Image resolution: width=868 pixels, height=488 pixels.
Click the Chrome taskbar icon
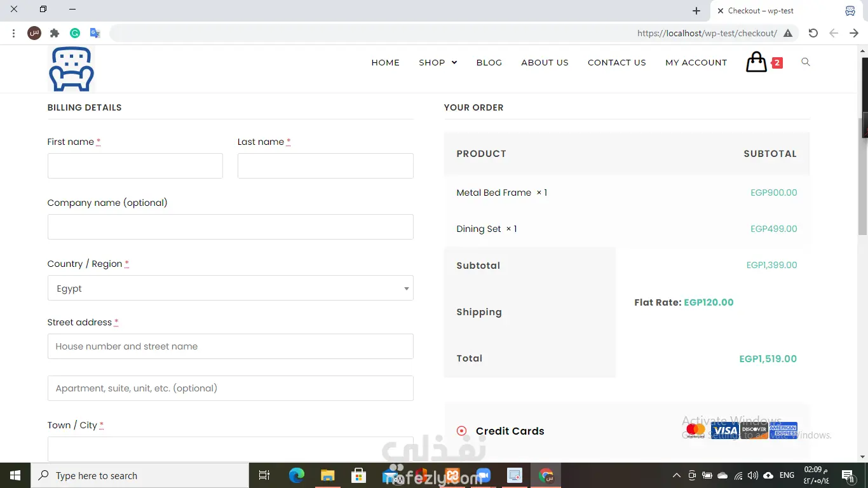click(x=546, y=475)
